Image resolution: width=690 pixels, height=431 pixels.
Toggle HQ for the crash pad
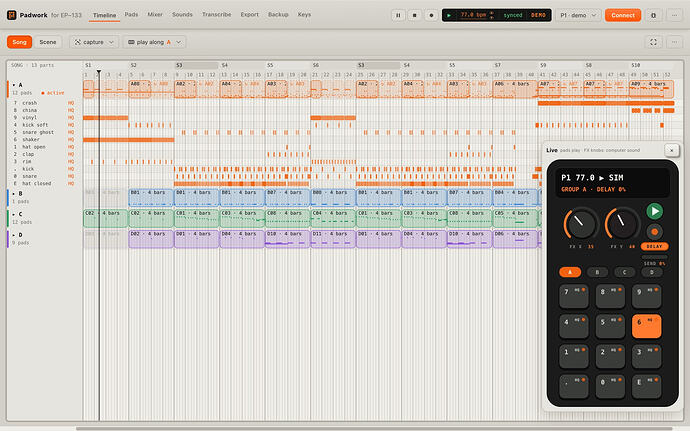(x=71, y=103)
